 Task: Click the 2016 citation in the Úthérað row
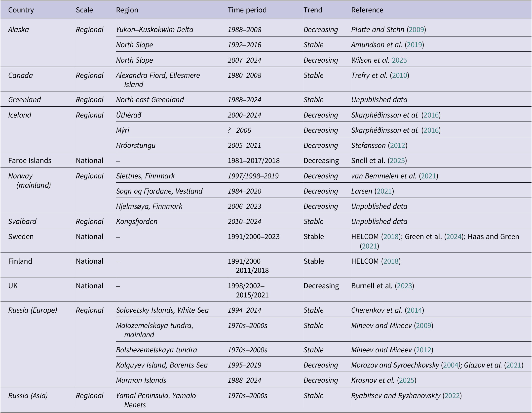[431, 115]
